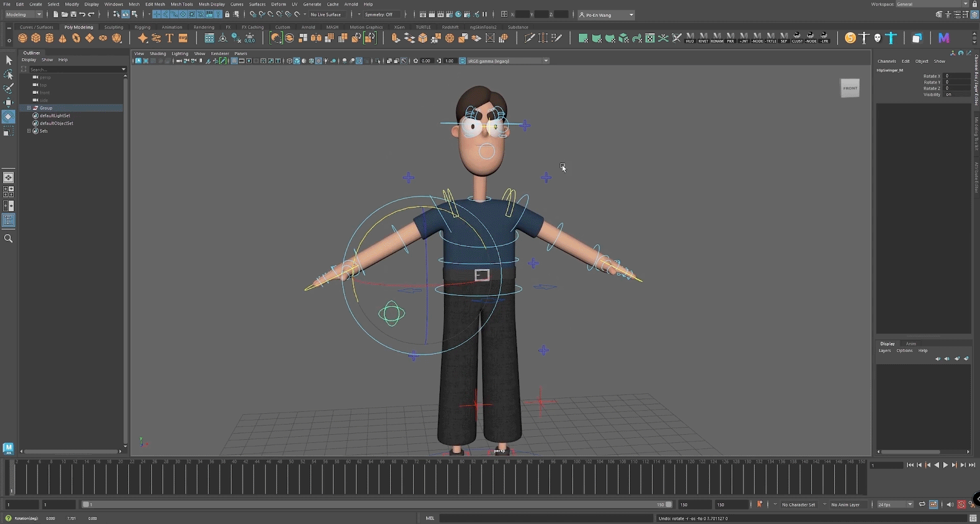Click the HUD shelf button
This screenshot has height=524, width=980.
(x=690, y=38)
